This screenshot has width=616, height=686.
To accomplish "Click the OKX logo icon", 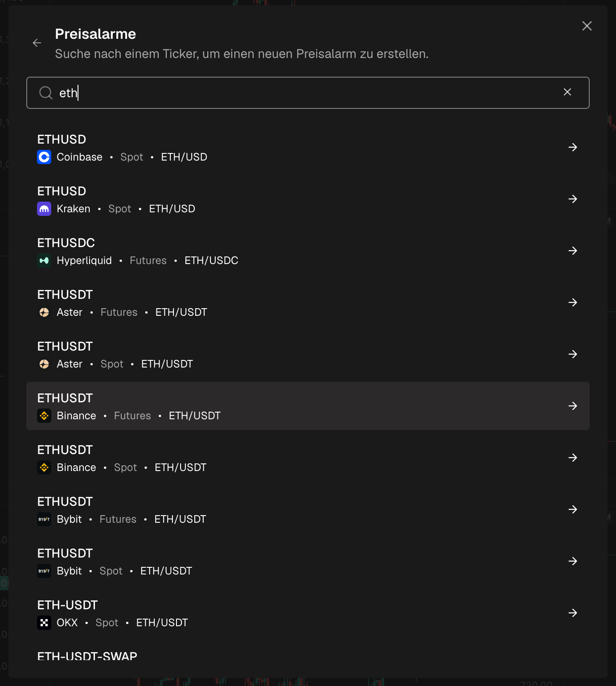I will point(44,623).
